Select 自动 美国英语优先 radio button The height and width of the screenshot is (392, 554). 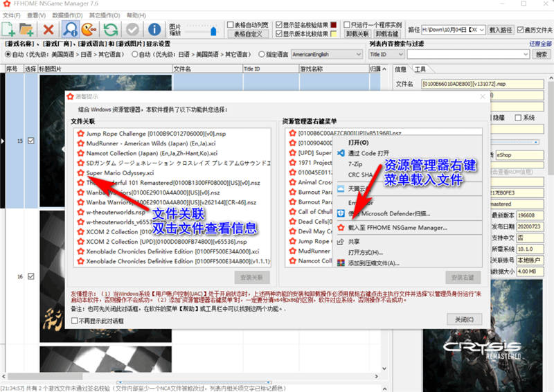click(8, 55)
